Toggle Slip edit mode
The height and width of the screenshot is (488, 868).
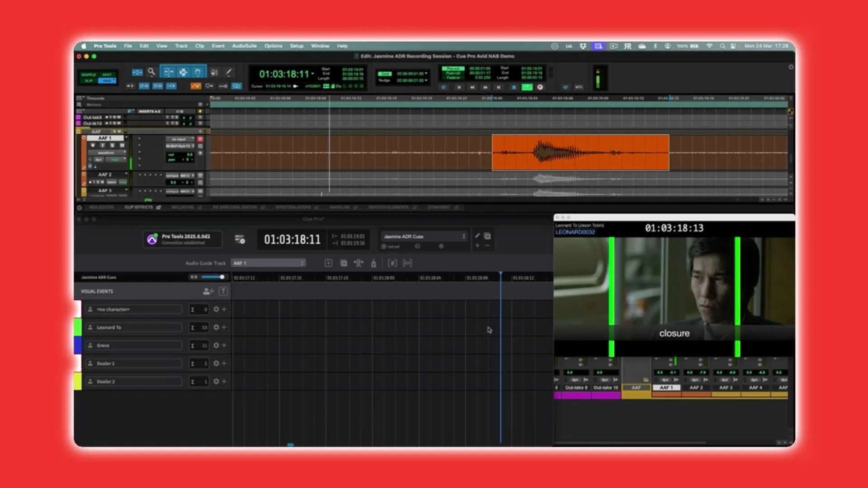pyautogui.click(x=89, y=81)
